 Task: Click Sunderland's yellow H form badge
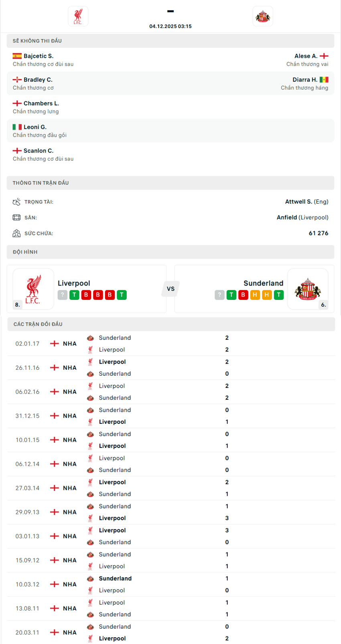(x=254, y=295)
